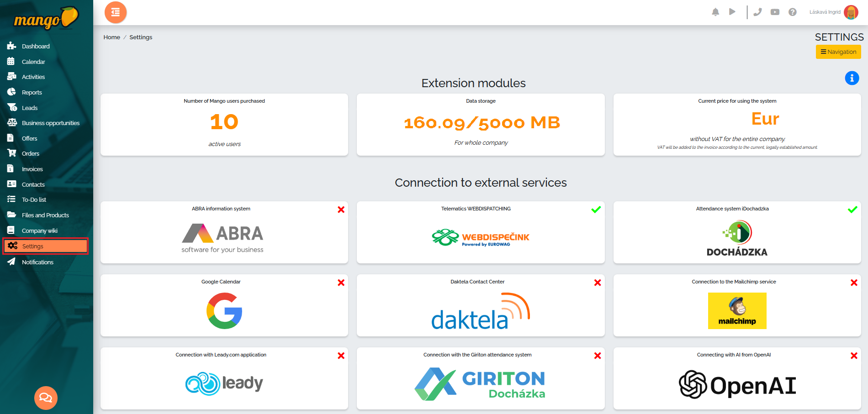Toggle Giriton attendance red X status
This screenshot has width=868, height=414.
598,356
